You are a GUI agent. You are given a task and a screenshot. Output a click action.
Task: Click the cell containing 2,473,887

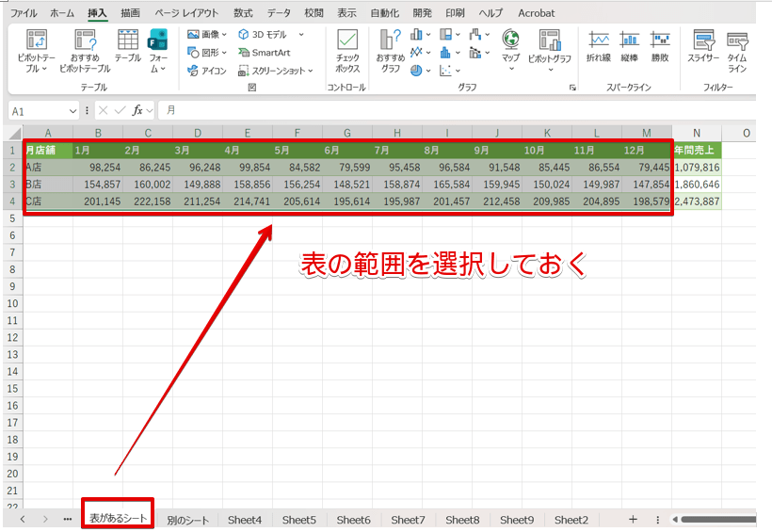point(696,201)
